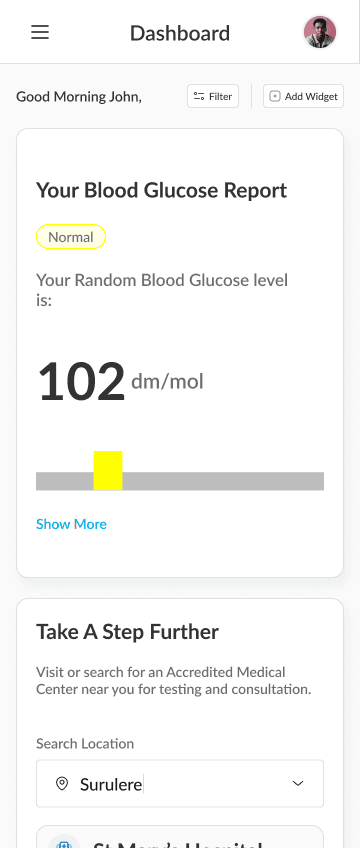Screen dimensions: 360x848
Task: Click the Filter button label
Action: point(221,97)
